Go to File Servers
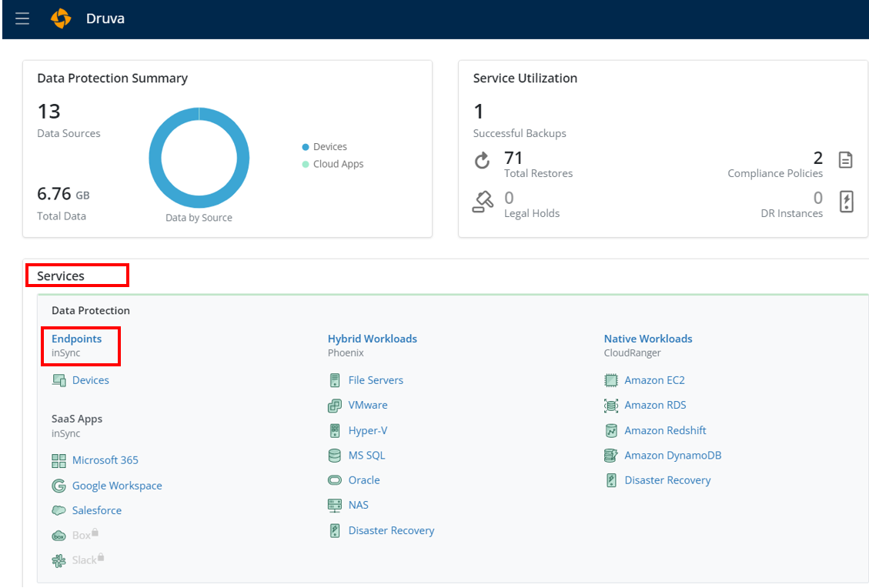 click(375, 380)
